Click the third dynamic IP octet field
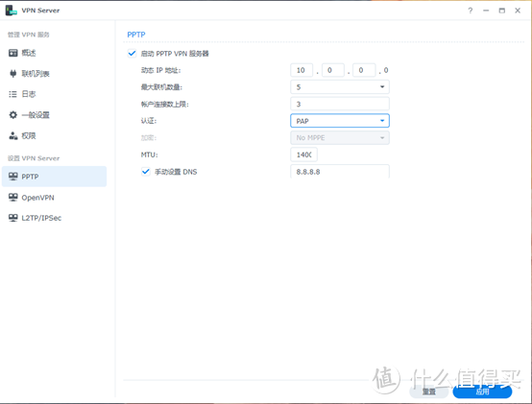This screenshot has width=532, height=404. [x=364, y=70]
